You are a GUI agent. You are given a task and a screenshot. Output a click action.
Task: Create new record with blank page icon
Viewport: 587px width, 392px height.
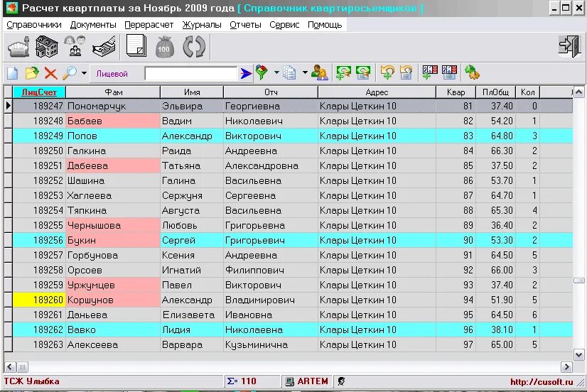point(13,73)
